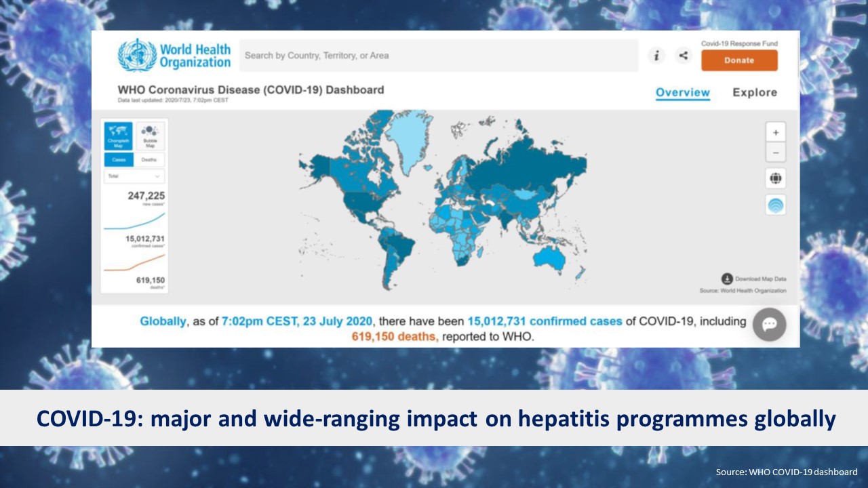The image size is (868, 488).
Task: Click '7:02pm CEST, 23 July 2020' in summary
Action: coord(298,321)
